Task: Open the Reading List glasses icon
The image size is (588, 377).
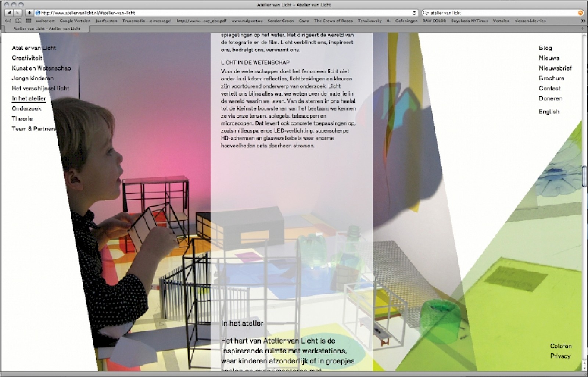Action: click(x=8, y=21)
